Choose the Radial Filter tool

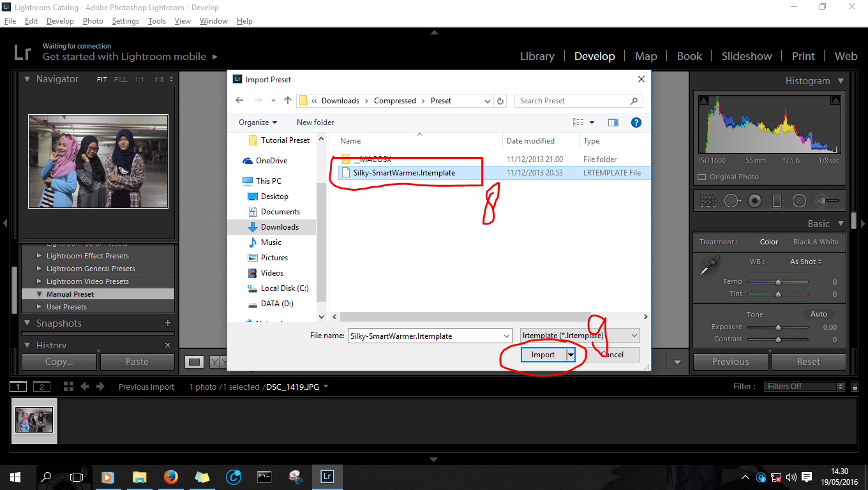click(x=799, y=201)
